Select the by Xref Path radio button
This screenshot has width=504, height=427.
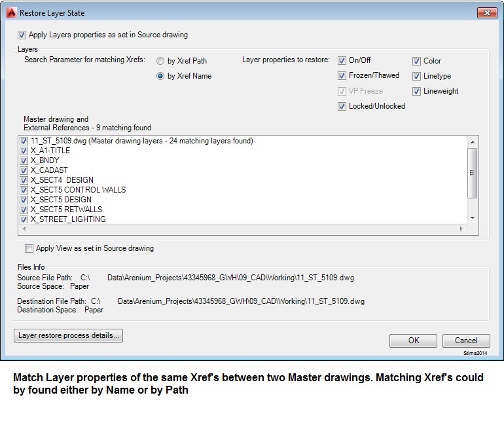coord(160,61)
